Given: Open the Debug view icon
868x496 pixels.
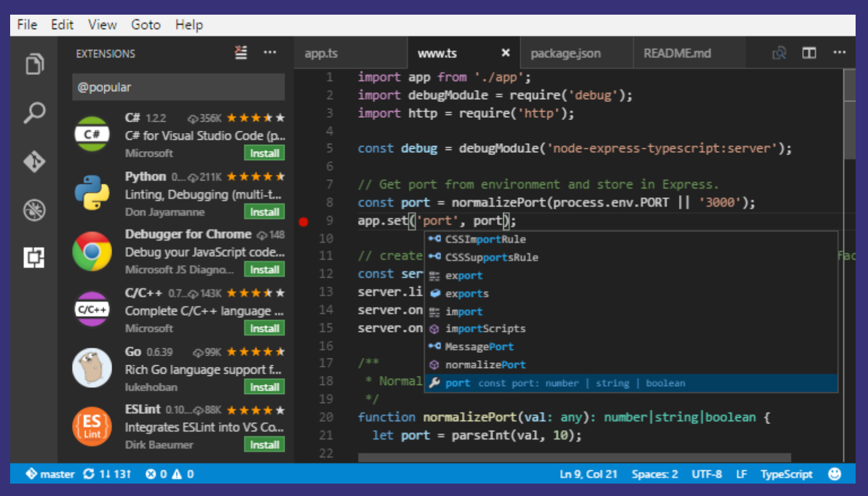Looking at the screenshot, I should coord(34,210).
